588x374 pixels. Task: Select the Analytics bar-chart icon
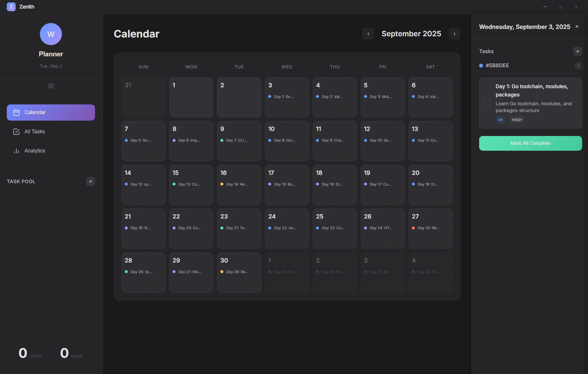(x=17, y=151)
